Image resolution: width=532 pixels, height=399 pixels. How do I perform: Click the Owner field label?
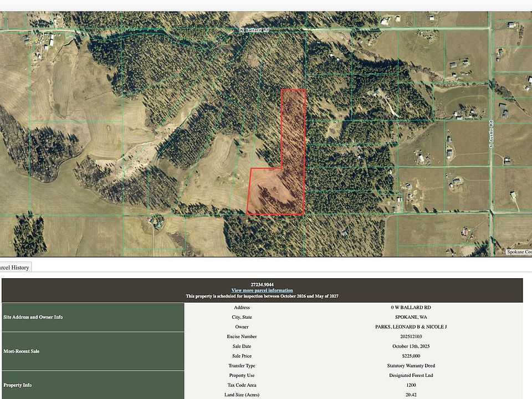(x=242, y=327)
